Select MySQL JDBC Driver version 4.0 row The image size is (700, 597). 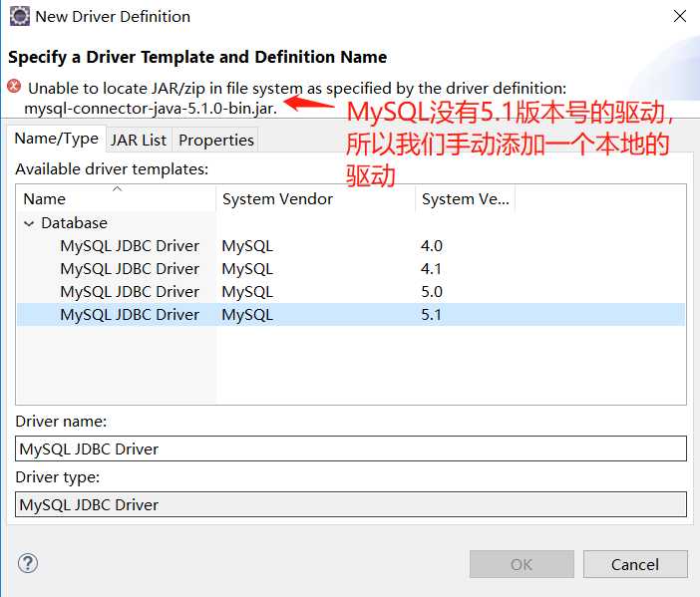pyautogui.click(x=350, y=246)
